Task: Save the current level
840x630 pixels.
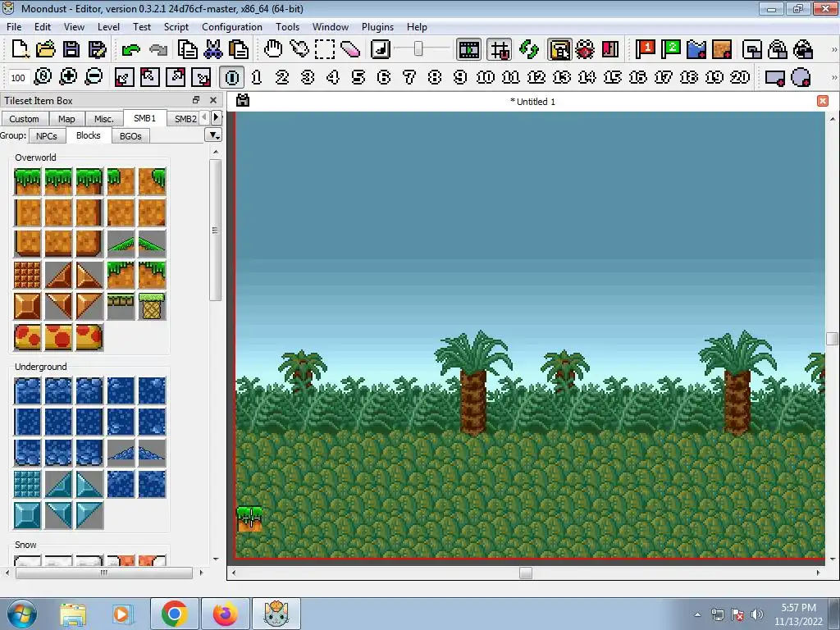Action: (x=71, y=49)
